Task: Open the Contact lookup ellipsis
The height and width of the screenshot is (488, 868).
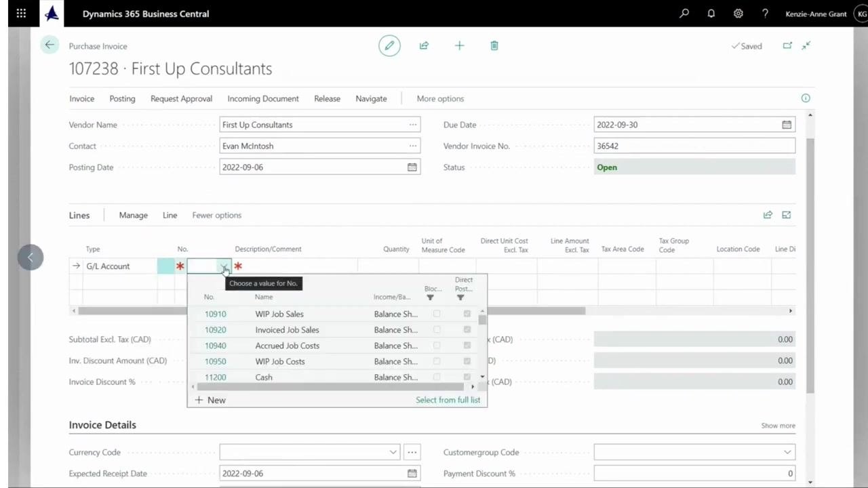Action: [x=412, y=146]
